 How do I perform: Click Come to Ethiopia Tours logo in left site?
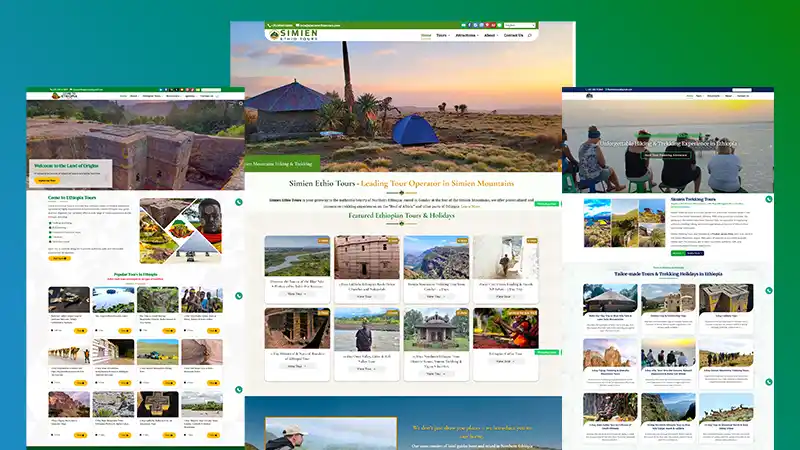point(64,96)
